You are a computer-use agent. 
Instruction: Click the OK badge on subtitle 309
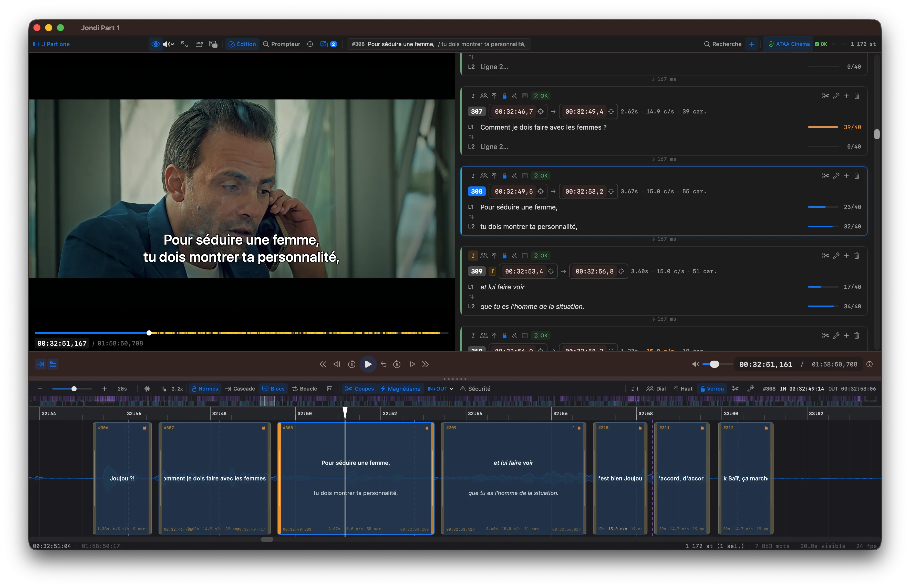pos(540,255)
